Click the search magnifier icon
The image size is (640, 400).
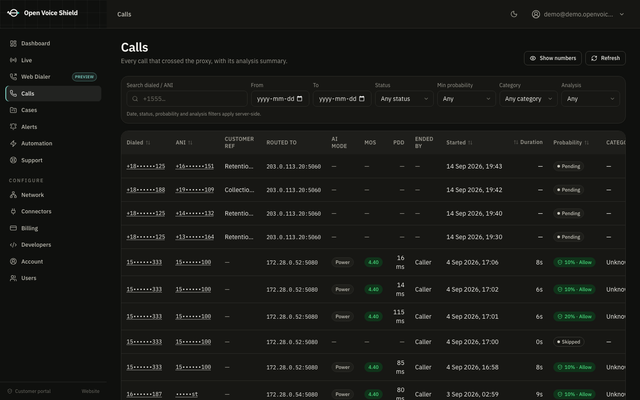pyautogui.click(x=135, y=99)
